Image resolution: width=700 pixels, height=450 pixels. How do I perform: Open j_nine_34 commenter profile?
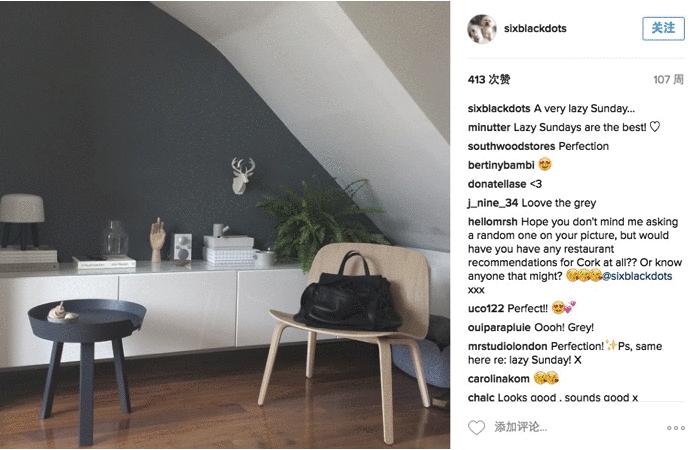(x=493, y=203)
